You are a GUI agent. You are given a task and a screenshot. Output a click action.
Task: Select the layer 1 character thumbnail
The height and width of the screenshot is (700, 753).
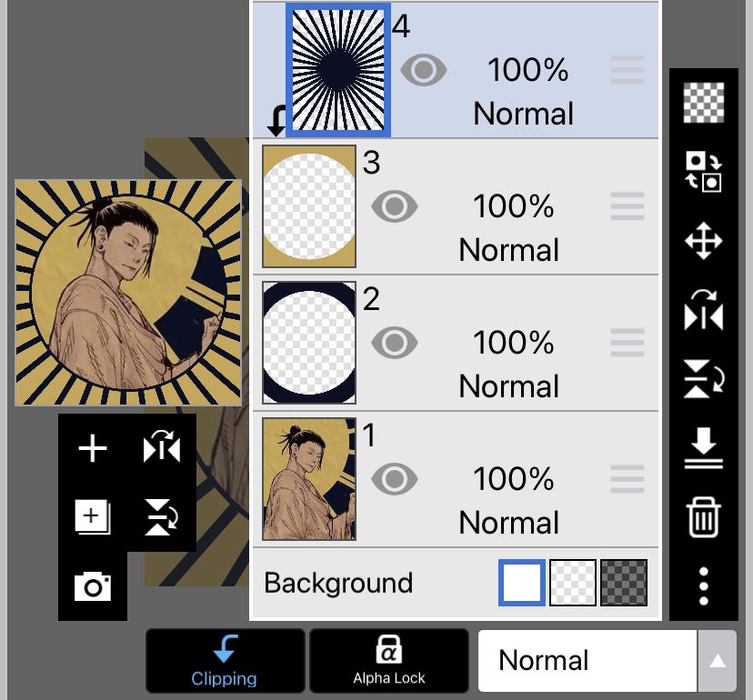[x=309, y=479]
